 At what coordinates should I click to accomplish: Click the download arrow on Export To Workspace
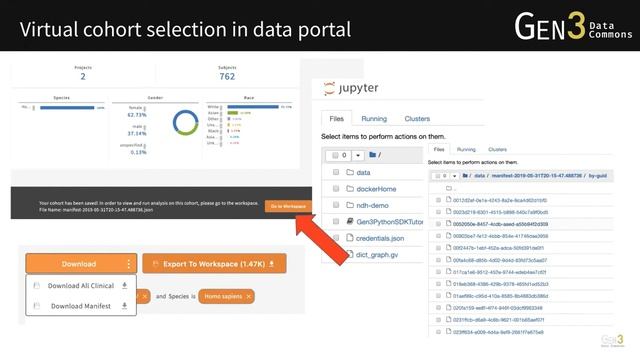tap(271, 264)
